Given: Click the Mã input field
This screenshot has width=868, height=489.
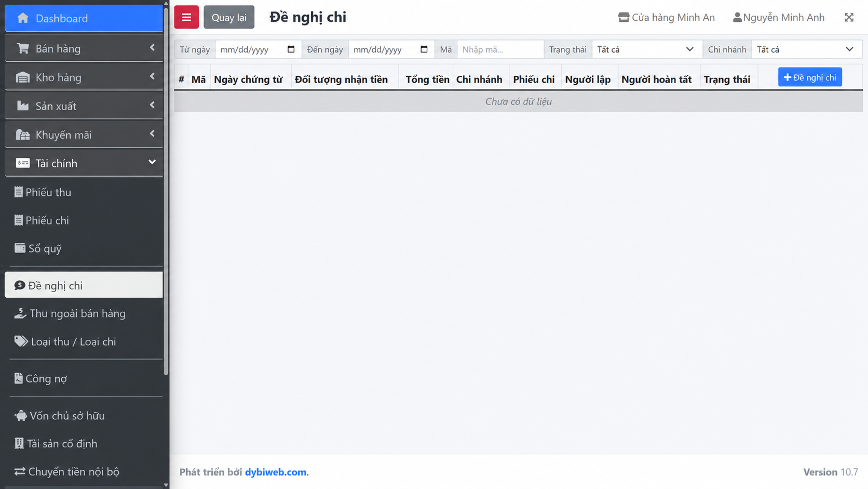Looking at the screenshot, I should 500,49.
